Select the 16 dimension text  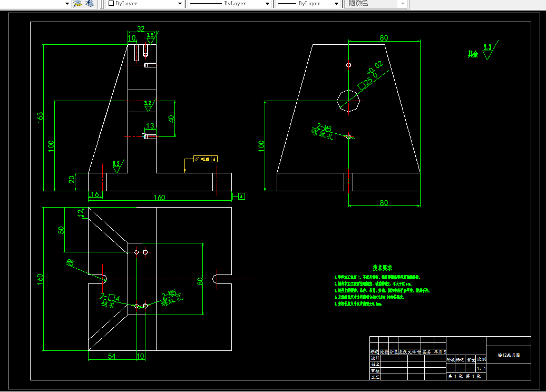(x=95, y=194)
